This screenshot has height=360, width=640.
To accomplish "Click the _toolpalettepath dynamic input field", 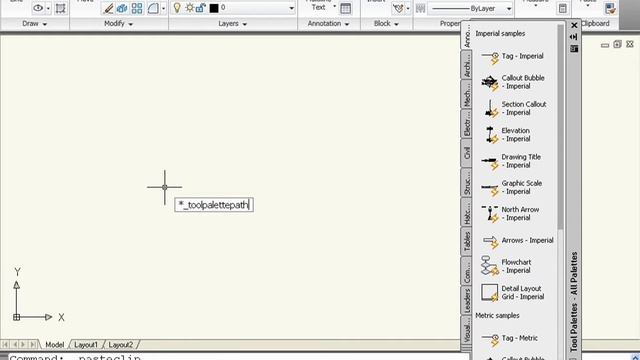I will pyautogui.click(x=214, y=205).
